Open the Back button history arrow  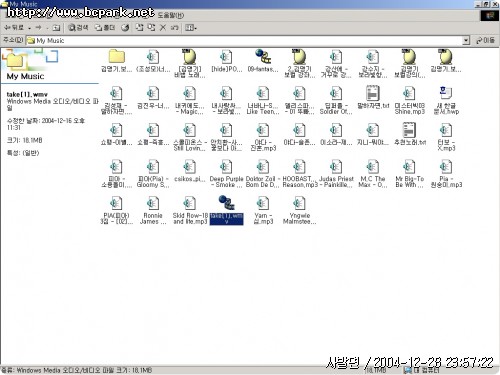(x=29, y=28)
